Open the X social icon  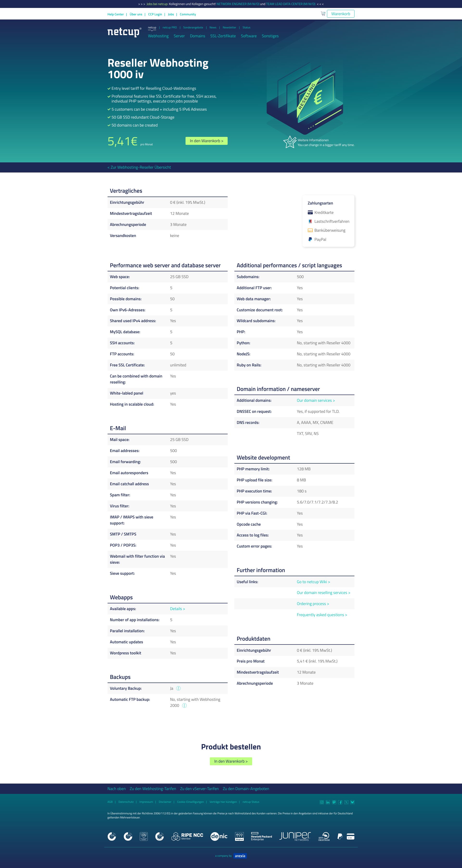coord(346,802)
